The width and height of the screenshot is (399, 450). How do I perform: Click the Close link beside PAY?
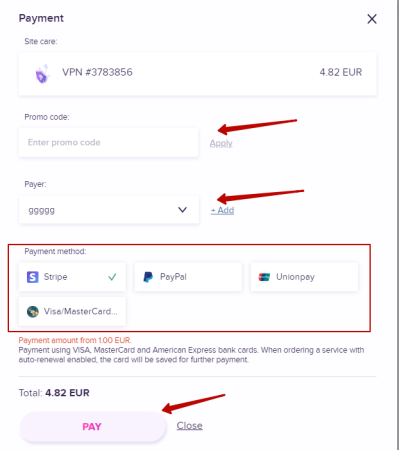point(190,426)
